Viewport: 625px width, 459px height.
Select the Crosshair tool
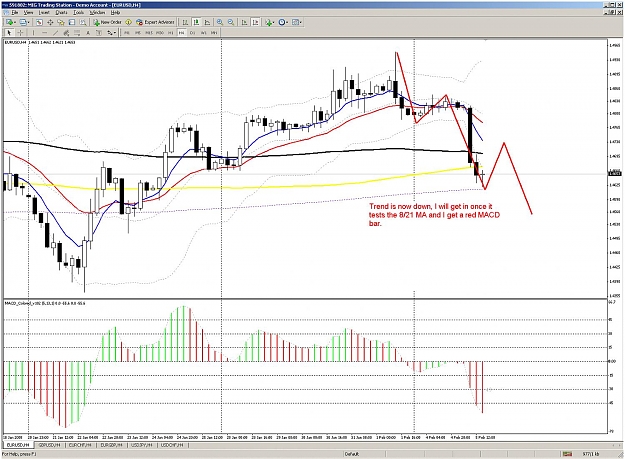tap(20, 33)
